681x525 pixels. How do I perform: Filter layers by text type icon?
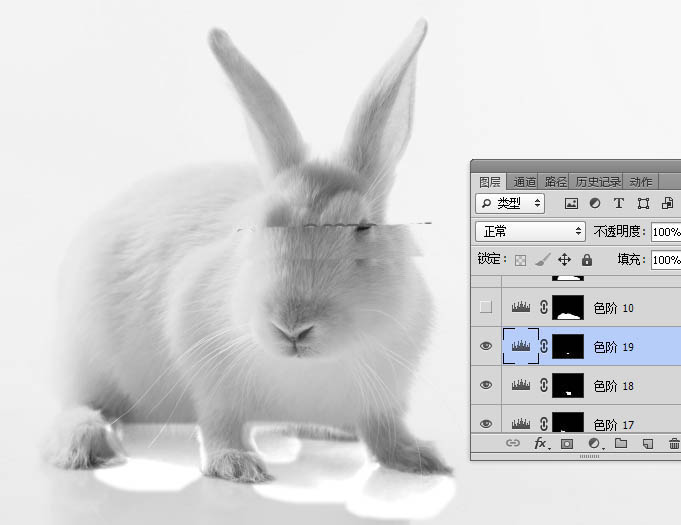[618, 203]
